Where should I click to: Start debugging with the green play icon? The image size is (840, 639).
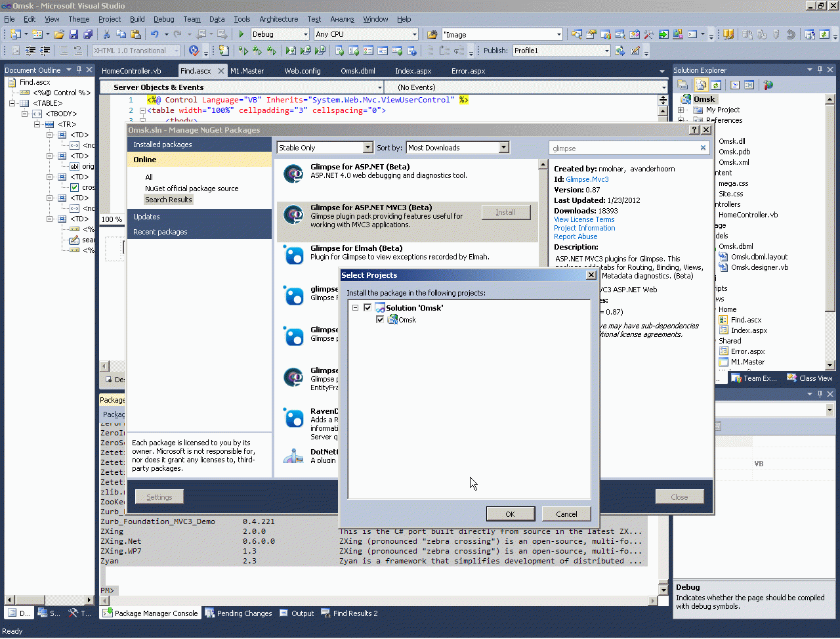(241, 34)
